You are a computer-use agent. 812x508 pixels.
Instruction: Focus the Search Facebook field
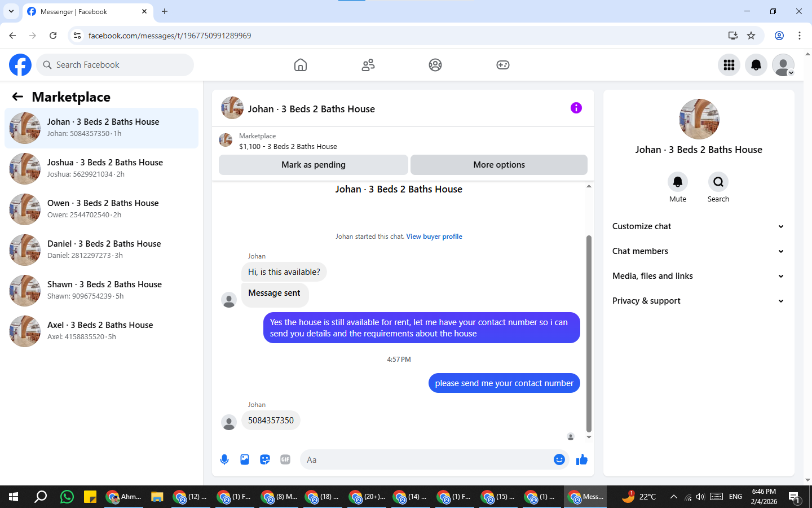pyautogui.click(x=115, y=65)
